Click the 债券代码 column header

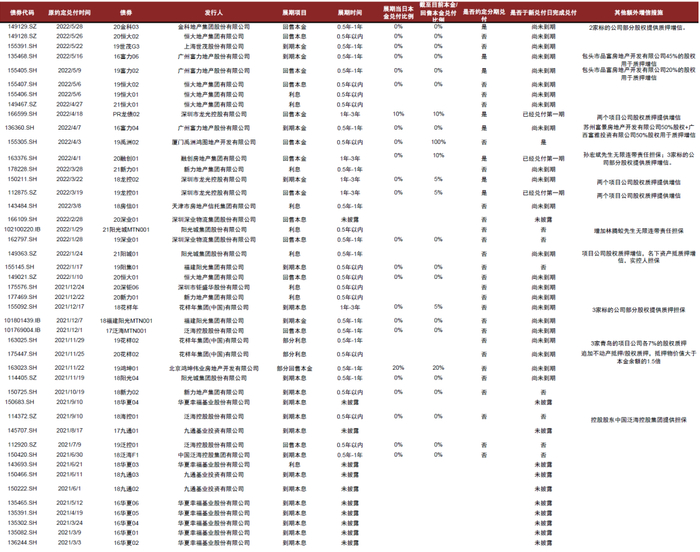22,13
